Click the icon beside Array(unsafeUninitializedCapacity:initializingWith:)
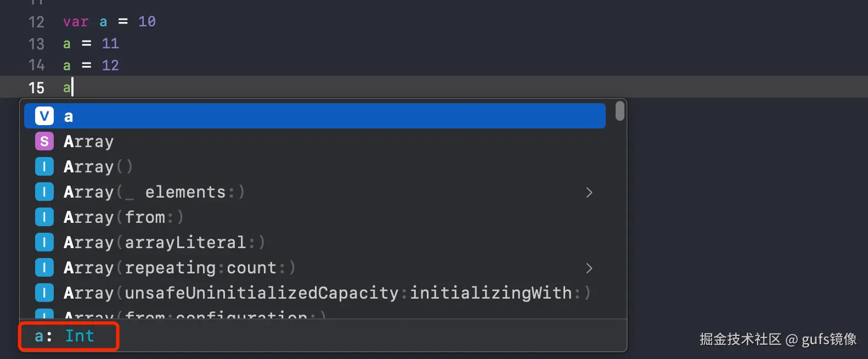Image resolution: width=868 pixels, height=359 pixels. click(x=44, y=293)
